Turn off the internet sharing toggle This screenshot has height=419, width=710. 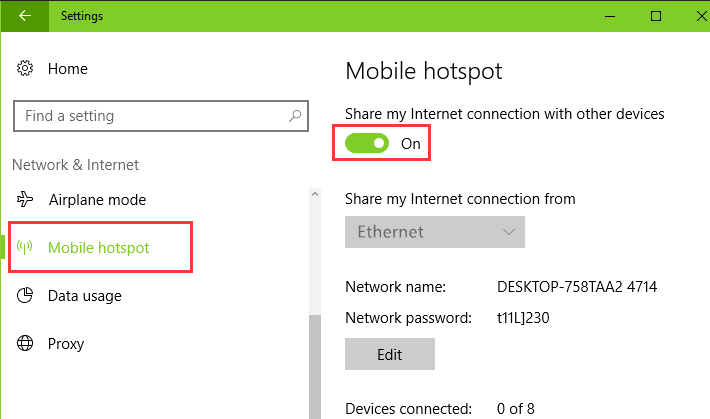coord(367,144)
